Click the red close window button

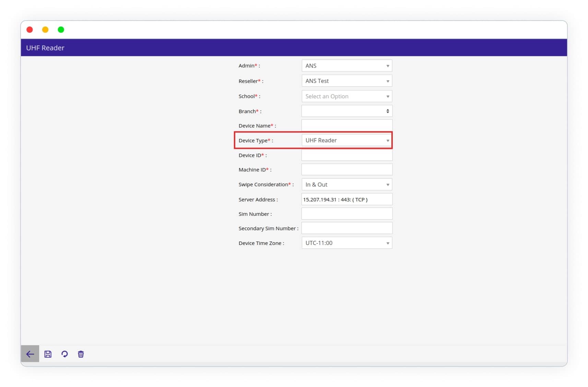(30, 30)
